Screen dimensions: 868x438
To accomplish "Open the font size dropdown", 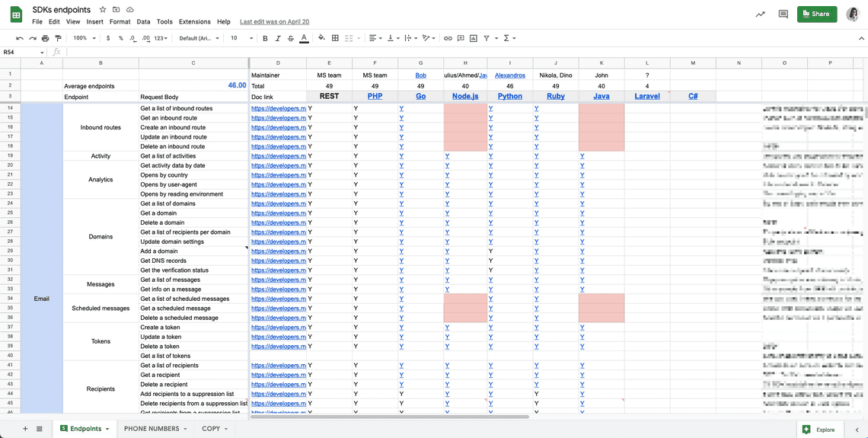I will tap(241, 38).
